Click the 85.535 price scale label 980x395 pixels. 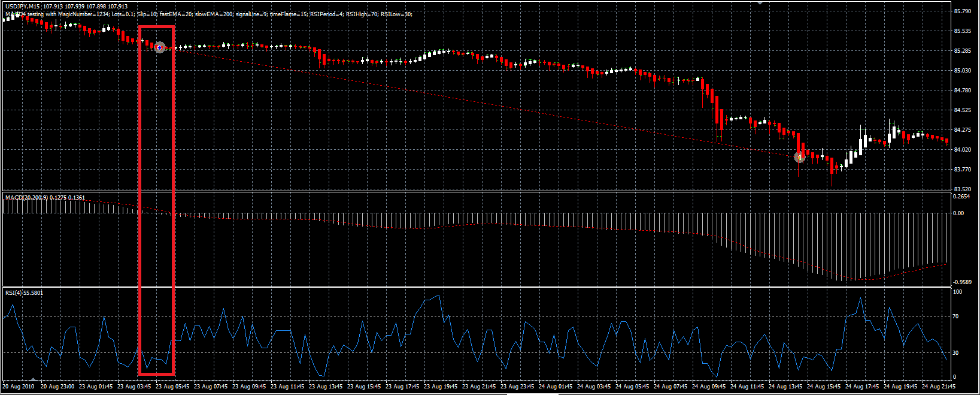pyautogui.click(x=963, y=31)
